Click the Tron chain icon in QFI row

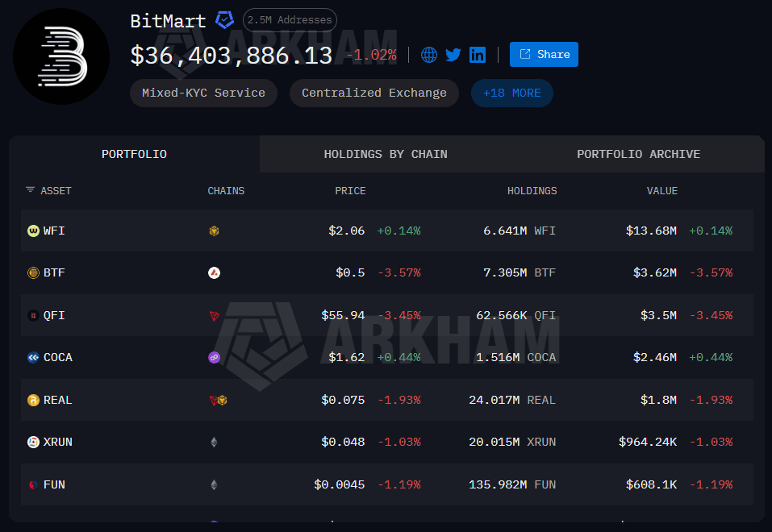click(214, 315)
